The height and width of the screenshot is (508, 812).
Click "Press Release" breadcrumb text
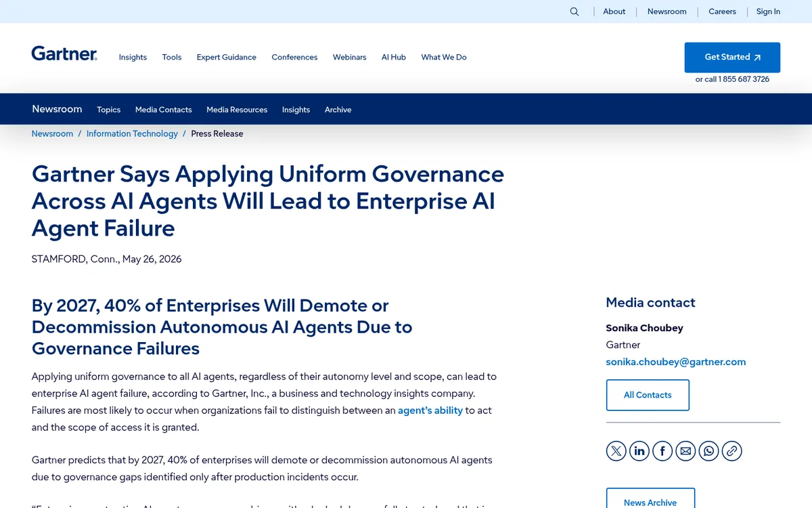[217, 133]
